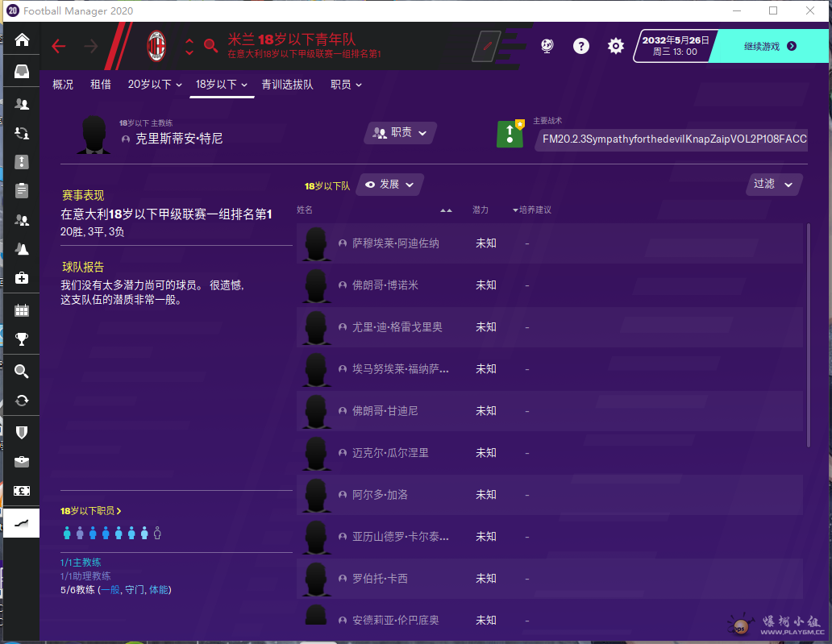Click the team switch up-down chevrons
Screen dimensions: 832x644
(189, 46)
